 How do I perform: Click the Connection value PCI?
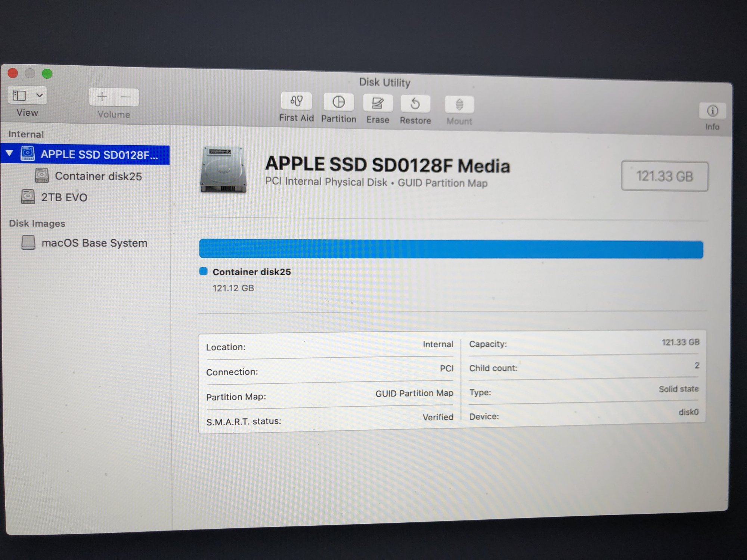coord(446,368)
